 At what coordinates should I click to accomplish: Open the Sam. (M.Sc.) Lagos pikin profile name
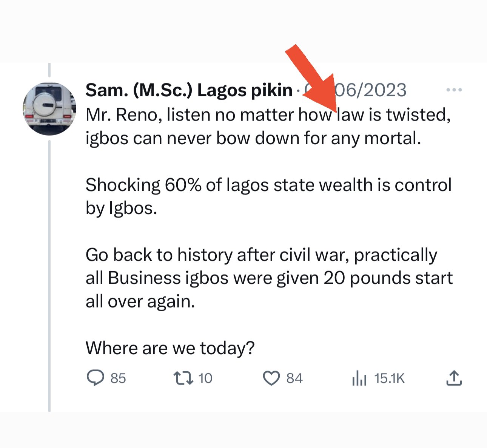189,90
